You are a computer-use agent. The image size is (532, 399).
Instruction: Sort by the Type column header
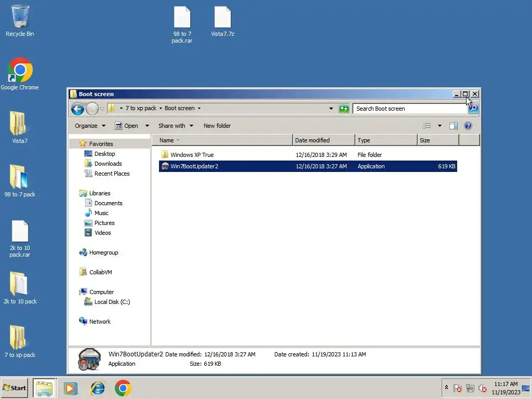click(386, 140)
